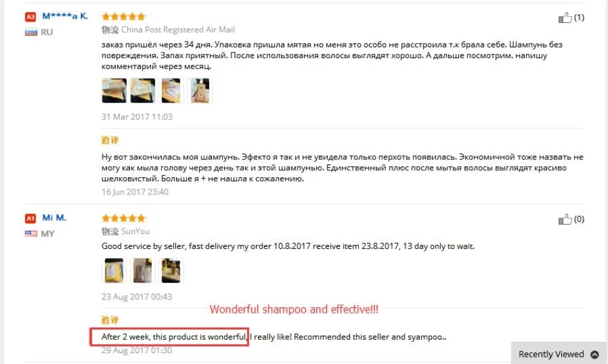Click the A3 badge beside M****a K.

click(x=30, y=17)
